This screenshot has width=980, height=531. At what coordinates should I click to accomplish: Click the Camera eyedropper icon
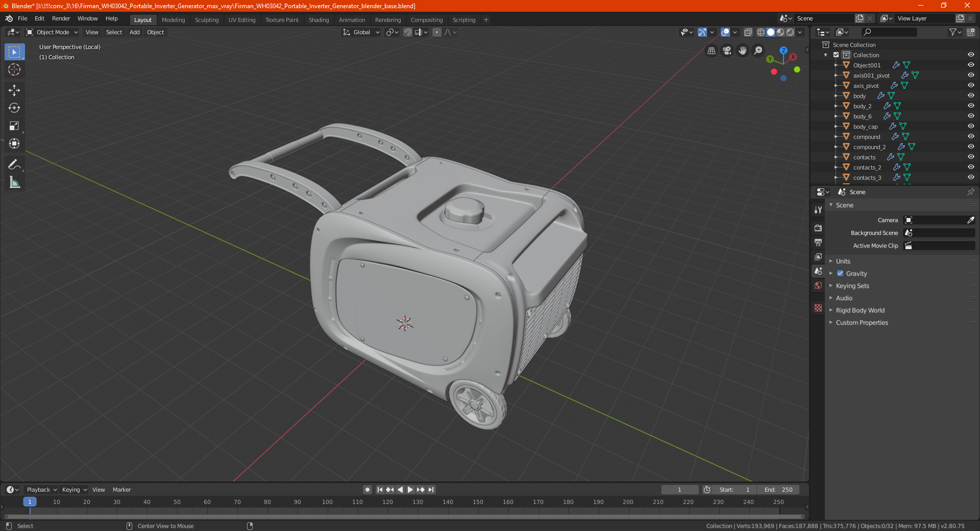click(x=970, y=220)
